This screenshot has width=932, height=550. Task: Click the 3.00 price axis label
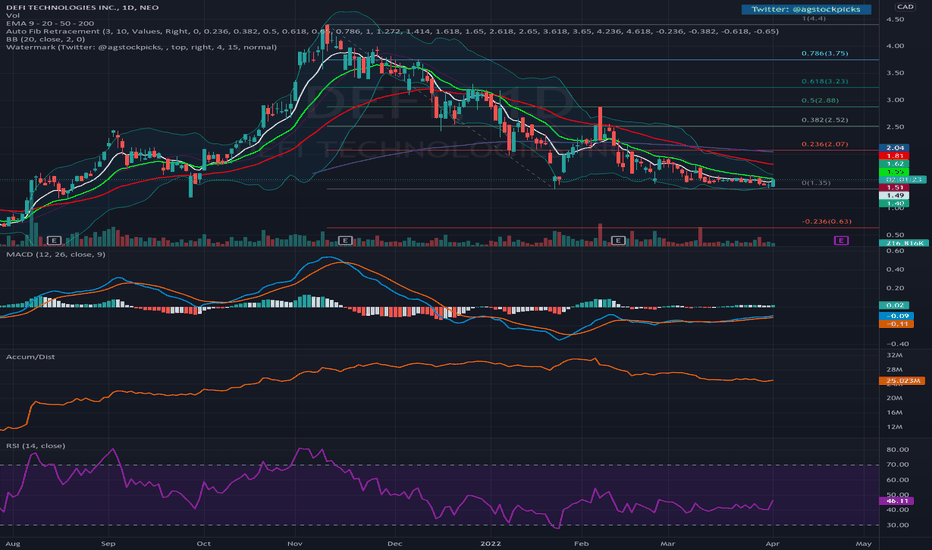pyautogui.click(x=895, y=100)
